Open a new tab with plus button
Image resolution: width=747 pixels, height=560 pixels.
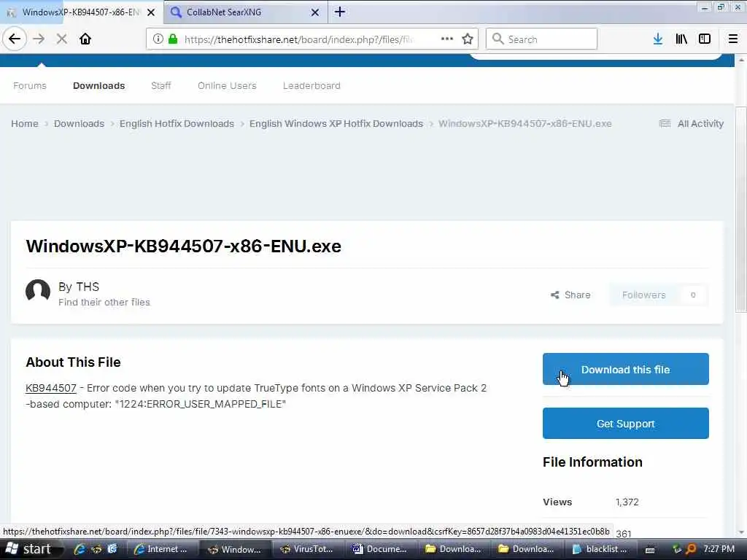pos(340,12)
